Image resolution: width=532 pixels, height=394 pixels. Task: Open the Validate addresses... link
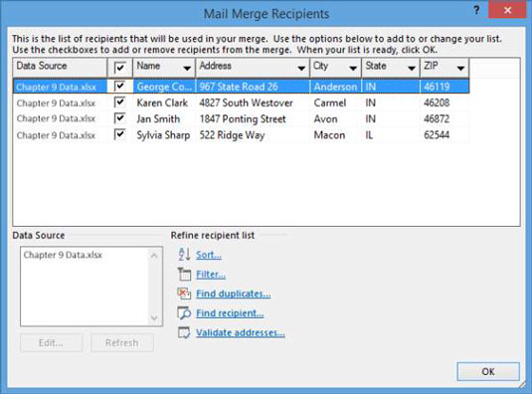[241, 333]
